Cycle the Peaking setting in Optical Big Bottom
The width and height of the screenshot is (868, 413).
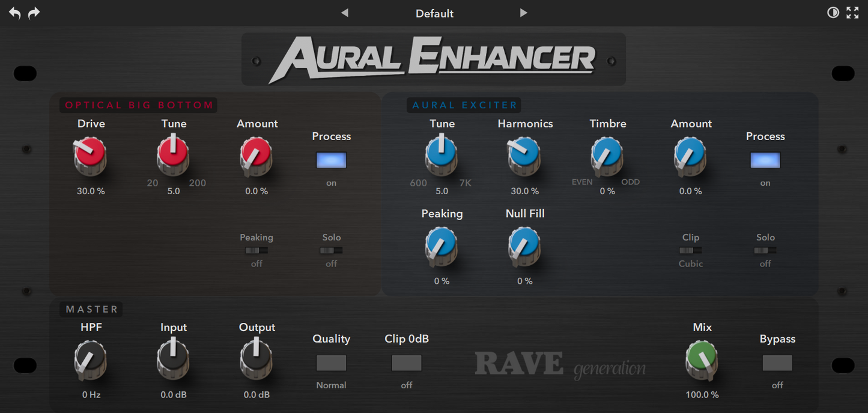point(256,251)
